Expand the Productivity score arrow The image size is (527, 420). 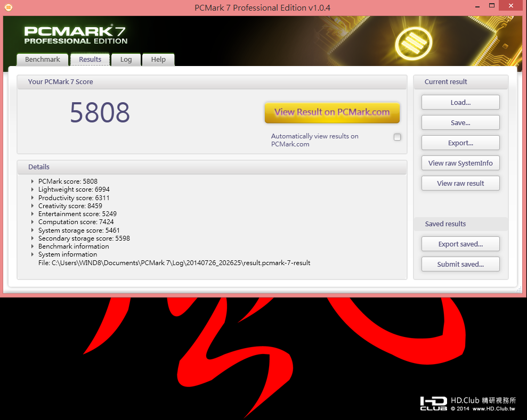33,197
